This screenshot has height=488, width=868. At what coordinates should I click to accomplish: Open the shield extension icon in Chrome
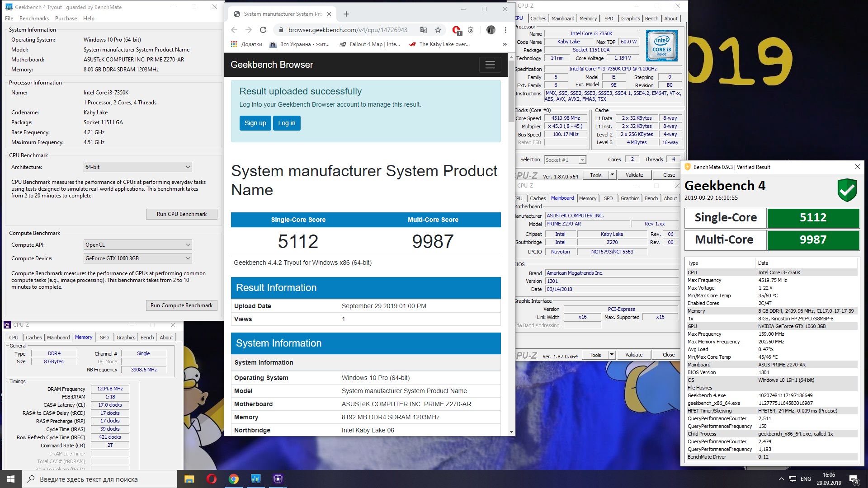(x=471, y=30)
